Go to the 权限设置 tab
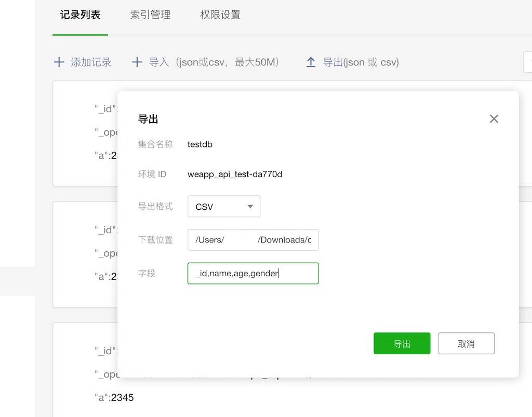532x417 pixels. 220,15
